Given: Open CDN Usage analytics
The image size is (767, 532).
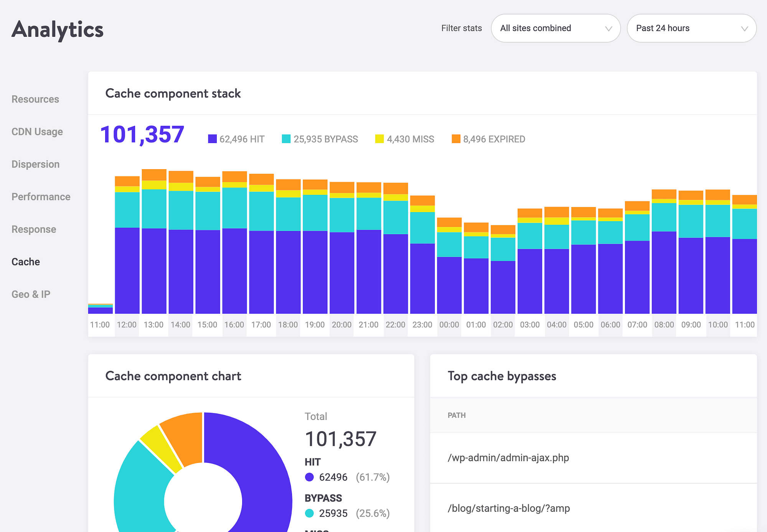Looking at the screenshot, I should tap(37, 132).
